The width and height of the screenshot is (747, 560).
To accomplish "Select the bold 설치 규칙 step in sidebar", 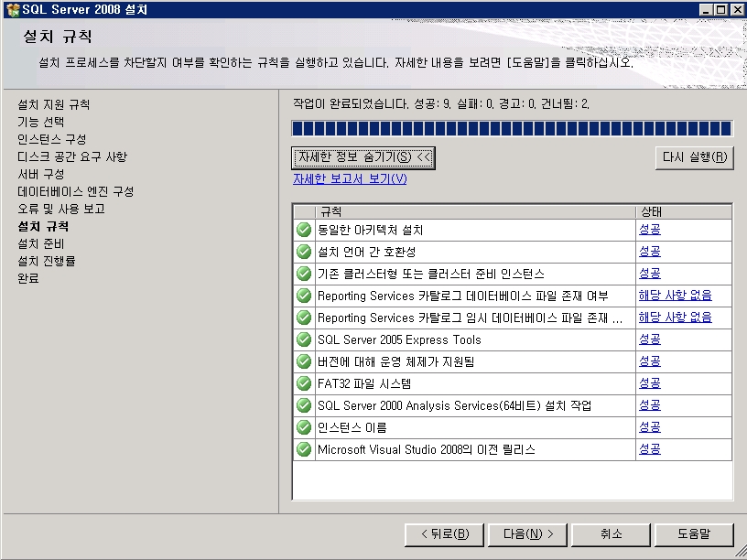I will (43, 226).
